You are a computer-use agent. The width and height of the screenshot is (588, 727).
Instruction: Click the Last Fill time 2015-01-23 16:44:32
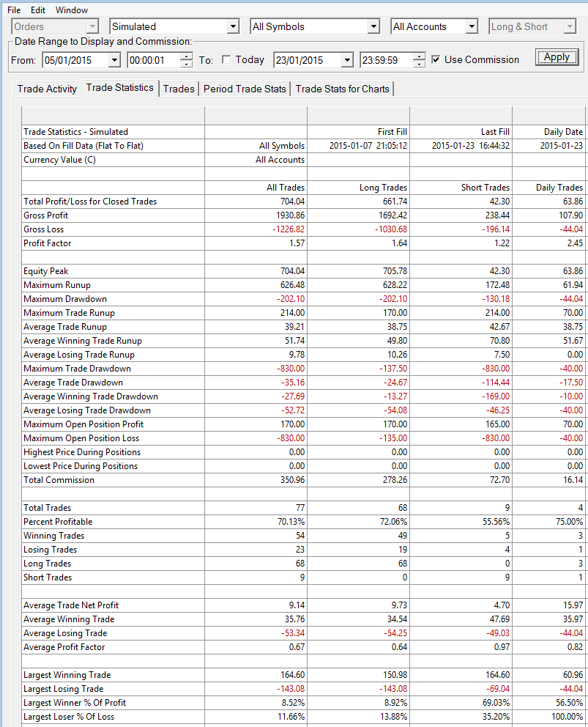471,146
